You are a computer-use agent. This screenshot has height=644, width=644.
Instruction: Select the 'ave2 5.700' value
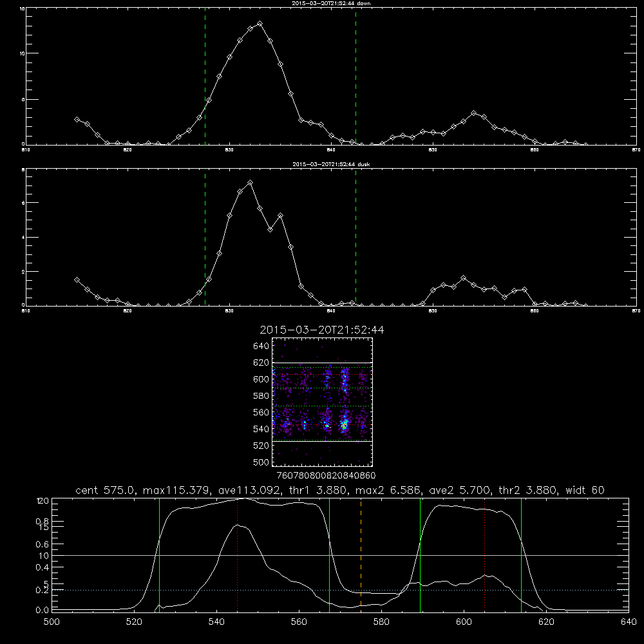click(460, 490)
